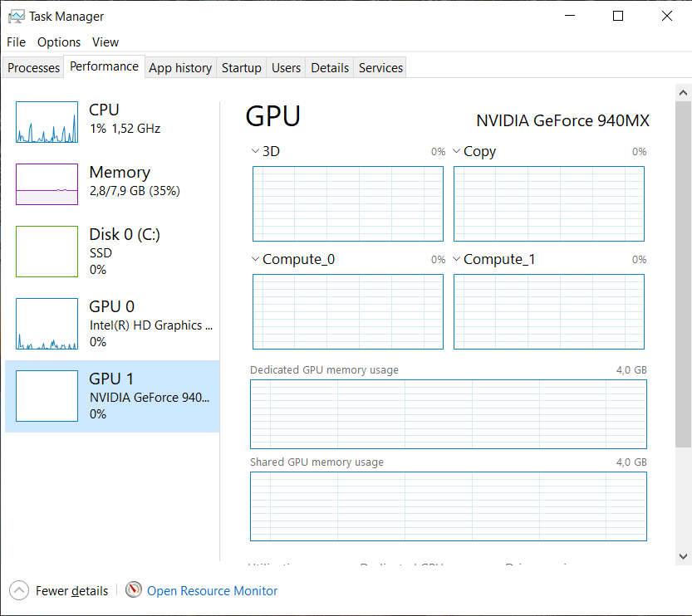
Task: Click the CPU usage graph thumbnail
Action: 47,123
